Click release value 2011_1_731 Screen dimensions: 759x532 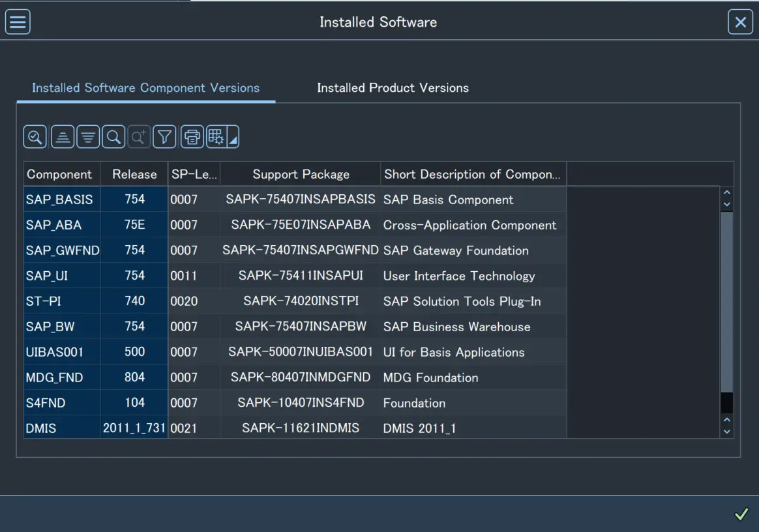pyautogui.click(x=134, y=428)
